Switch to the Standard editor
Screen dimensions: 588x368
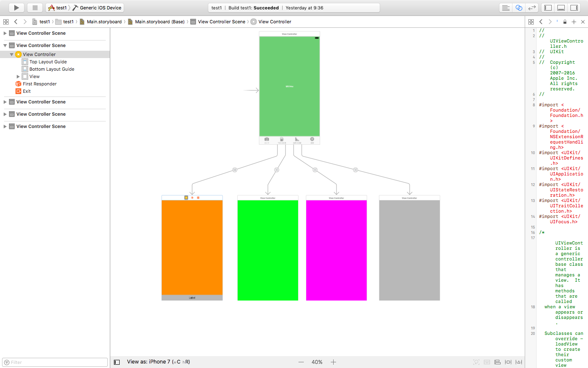click(x=506, y=8)
